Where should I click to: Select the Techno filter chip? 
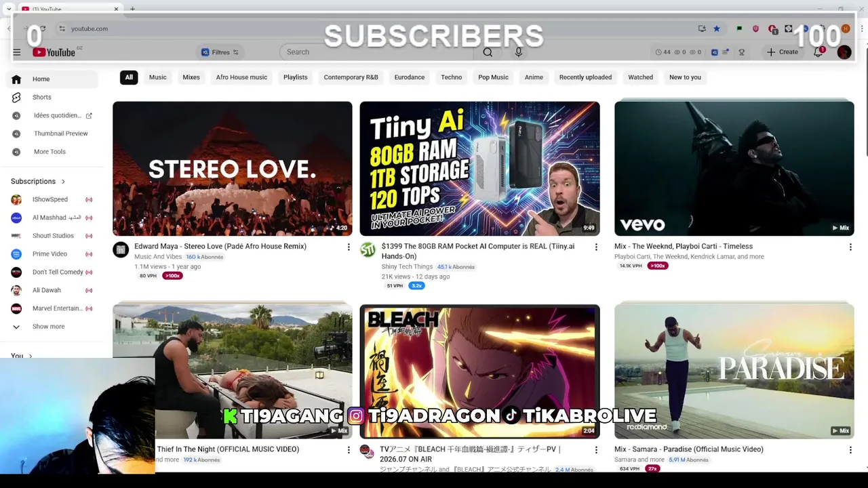451,77
